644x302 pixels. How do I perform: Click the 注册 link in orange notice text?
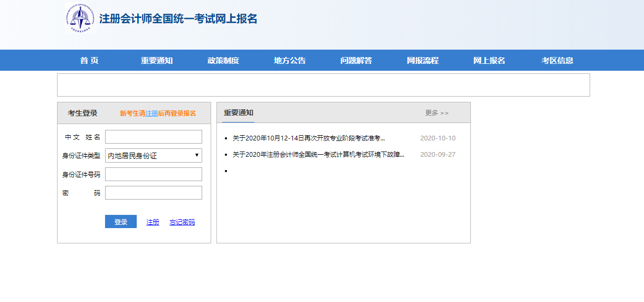151,113
